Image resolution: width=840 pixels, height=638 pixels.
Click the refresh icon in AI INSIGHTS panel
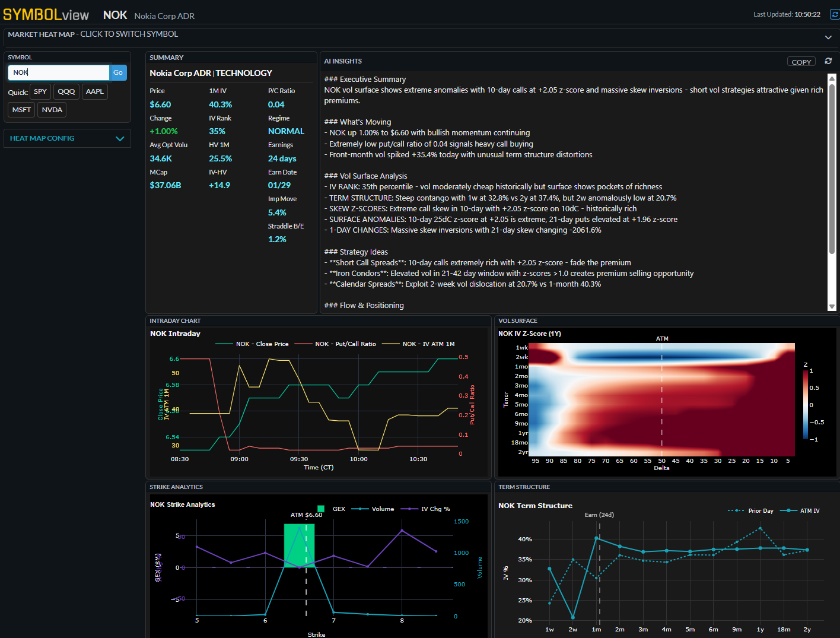pyautogui.click(x=828, y=61)
